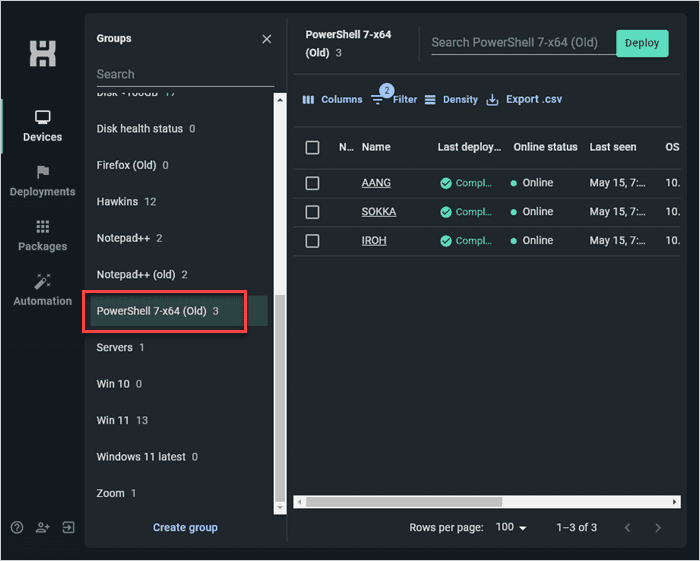
Task: Sort by the Last deploy column header
Action: tap(469, 147)
